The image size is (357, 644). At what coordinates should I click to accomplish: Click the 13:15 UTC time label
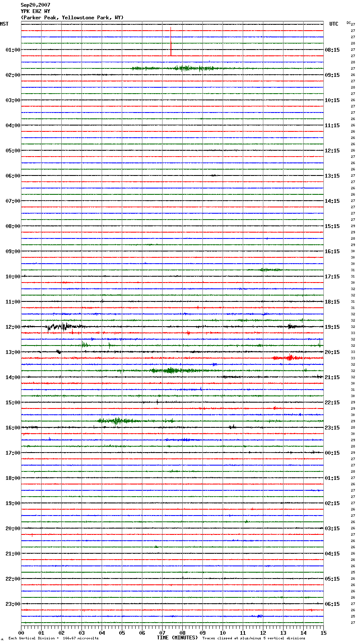(x=332, y=176)
